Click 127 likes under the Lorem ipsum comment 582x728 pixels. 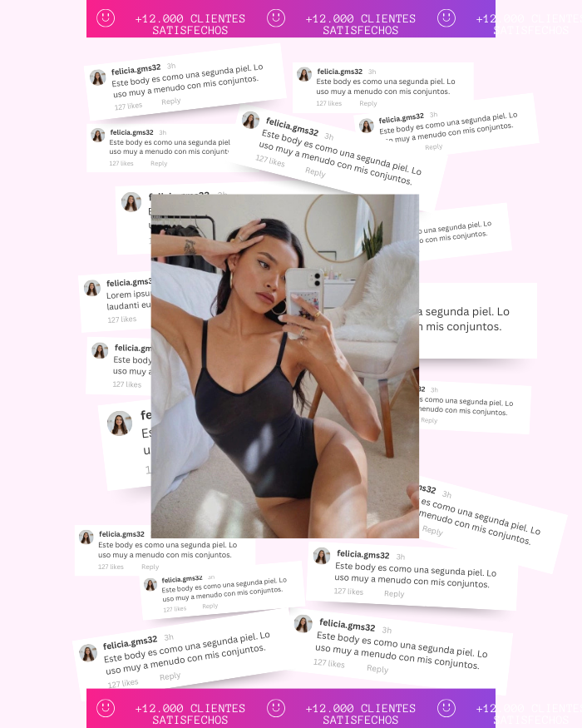tap(122, 319)
